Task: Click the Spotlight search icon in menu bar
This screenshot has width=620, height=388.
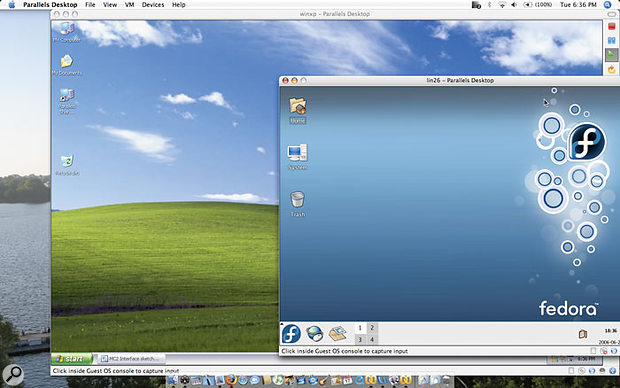Action: click(x=608, y=5)
